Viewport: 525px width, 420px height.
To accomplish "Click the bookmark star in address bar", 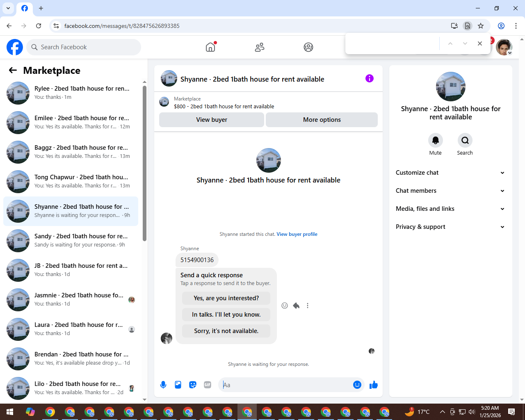I will (x=481, y=26).
